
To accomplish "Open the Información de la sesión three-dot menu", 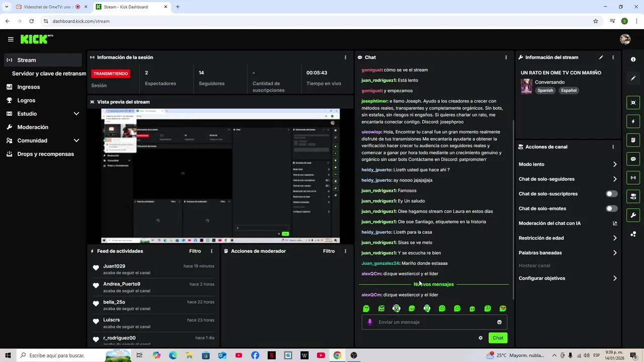I will pos(345,57).
